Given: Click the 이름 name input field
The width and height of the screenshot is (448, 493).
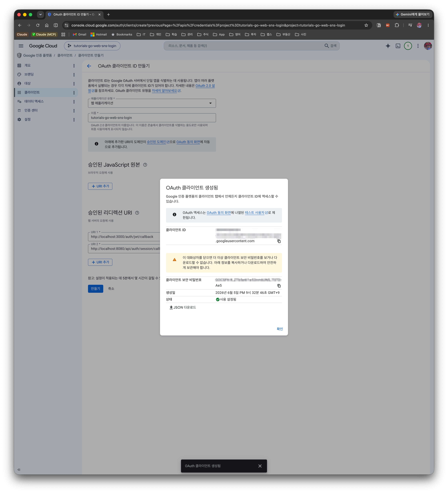Looking at the screenshot, I should pyautogui.click(x=152, y=118).
